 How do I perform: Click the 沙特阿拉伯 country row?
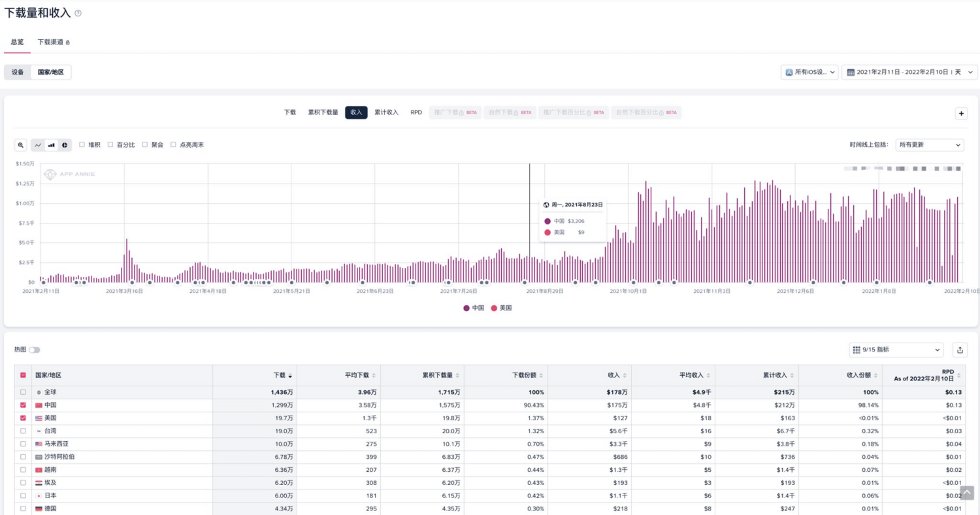(x=490, y=457)
